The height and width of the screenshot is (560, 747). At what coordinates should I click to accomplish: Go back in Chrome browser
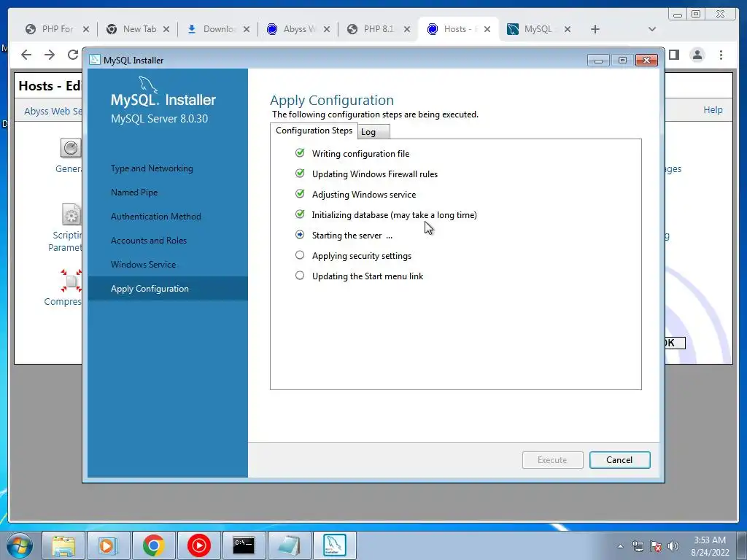point(26,55)
